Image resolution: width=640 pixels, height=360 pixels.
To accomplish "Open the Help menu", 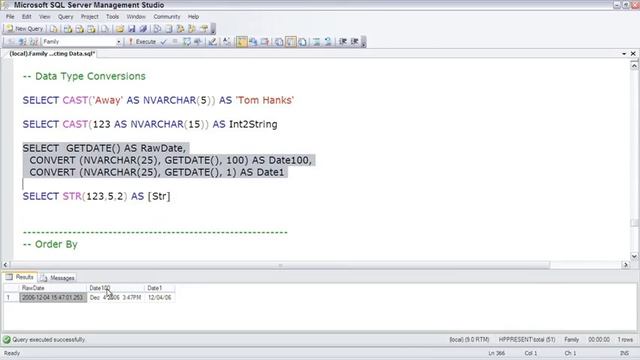I will coord(193,17).
